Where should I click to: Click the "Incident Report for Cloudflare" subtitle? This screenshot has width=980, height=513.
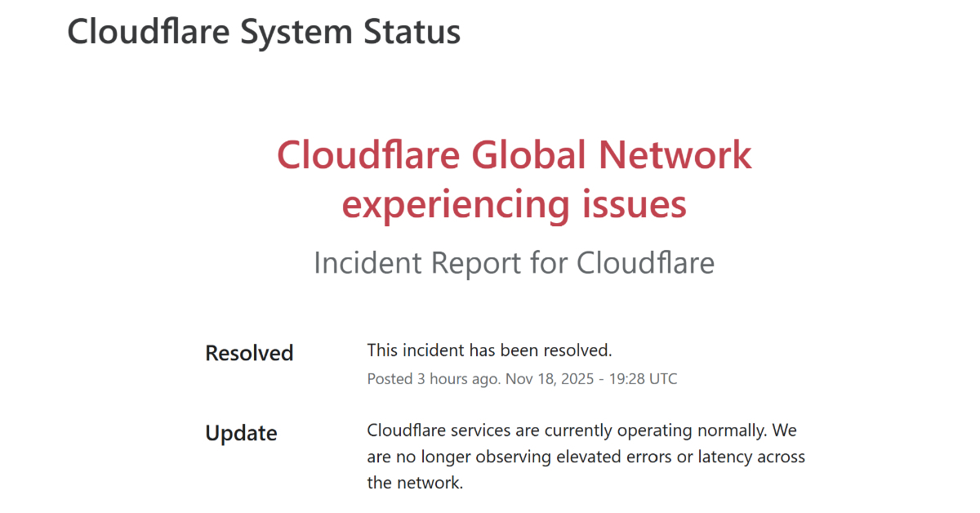tap(514, 263)
